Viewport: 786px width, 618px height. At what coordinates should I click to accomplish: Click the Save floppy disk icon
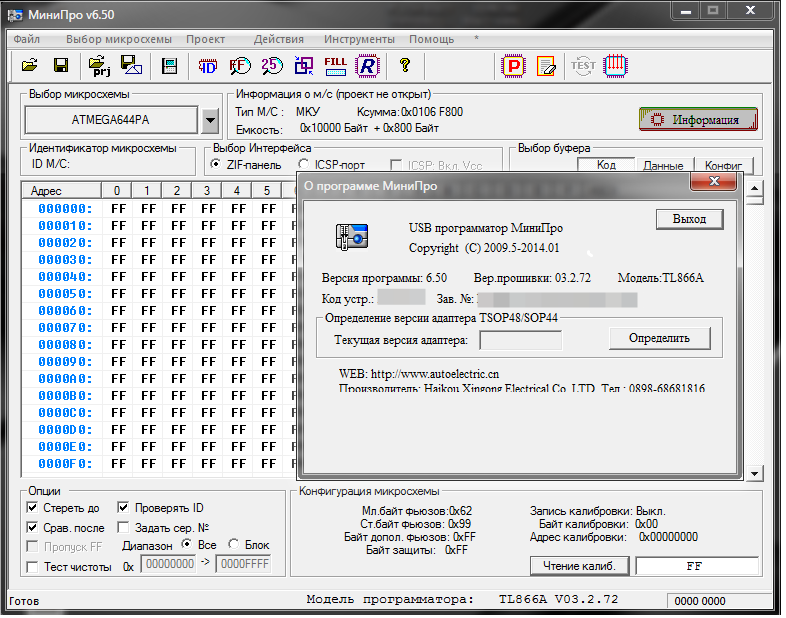pos(60,66)
